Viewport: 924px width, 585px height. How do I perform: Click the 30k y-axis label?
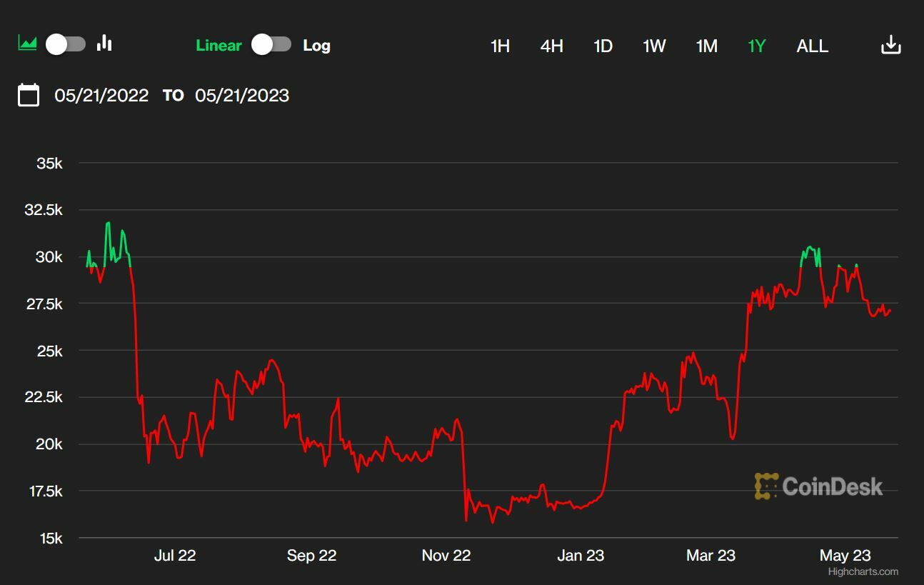49,257
